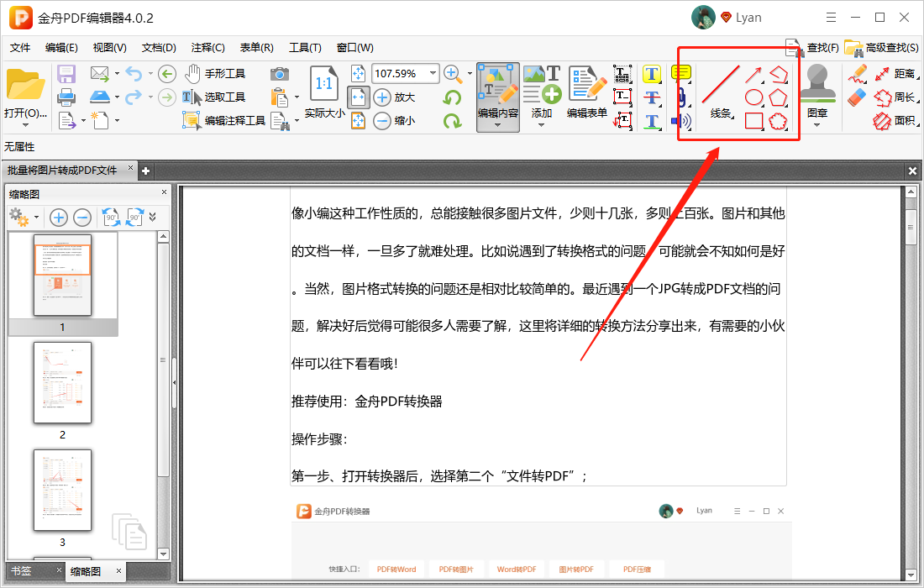This screenshot has width=924, height=588.
Task: Select the arrow drawing tool
Action: pyautogui.click(x=753, y=74)
